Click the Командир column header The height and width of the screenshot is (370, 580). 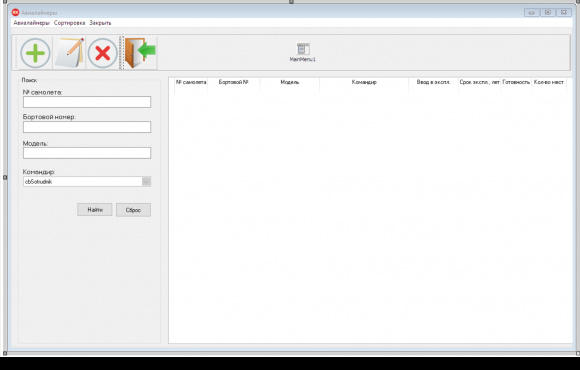(x=364, y=82)
